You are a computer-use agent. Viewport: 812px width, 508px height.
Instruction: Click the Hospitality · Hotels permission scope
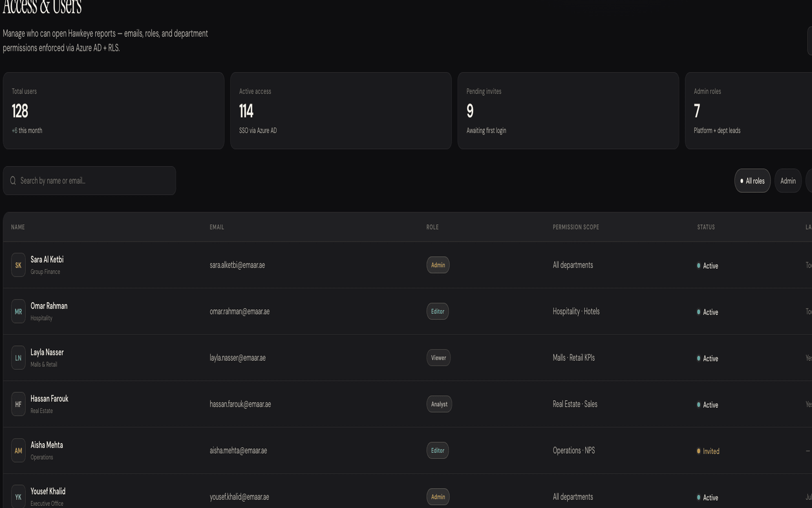tap(576, 312)
